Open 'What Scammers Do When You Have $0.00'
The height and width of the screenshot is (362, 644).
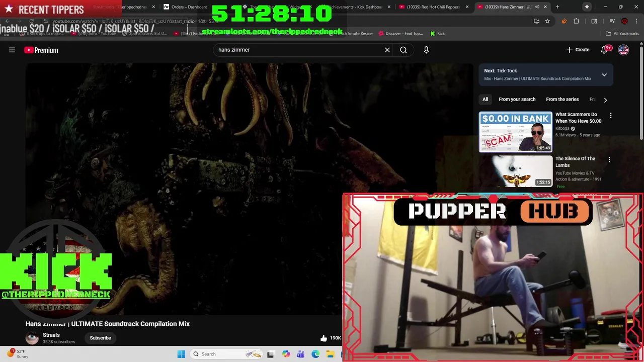click(578, 118)
